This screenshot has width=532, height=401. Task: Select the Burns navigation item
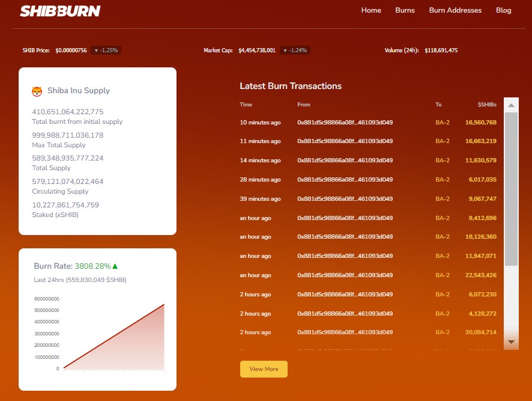point(405,10)
